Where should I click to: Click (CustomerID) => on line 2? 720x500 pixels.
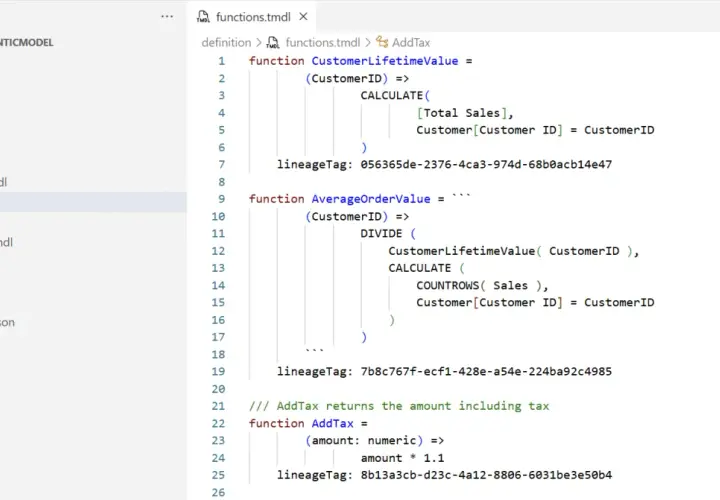coord(357,79)
